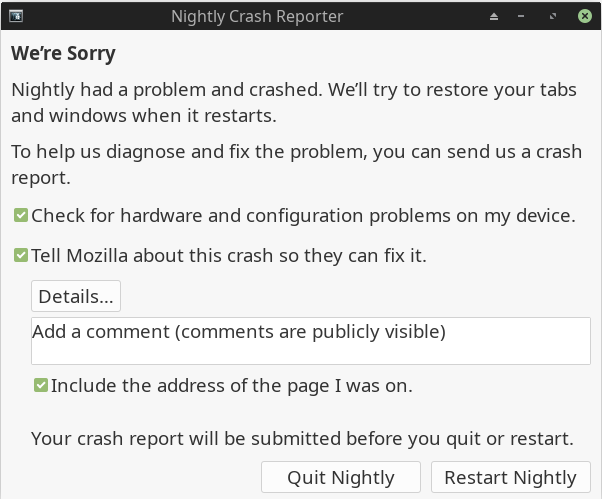Click the Nightly Crash Reporter window title

point(257,17)
